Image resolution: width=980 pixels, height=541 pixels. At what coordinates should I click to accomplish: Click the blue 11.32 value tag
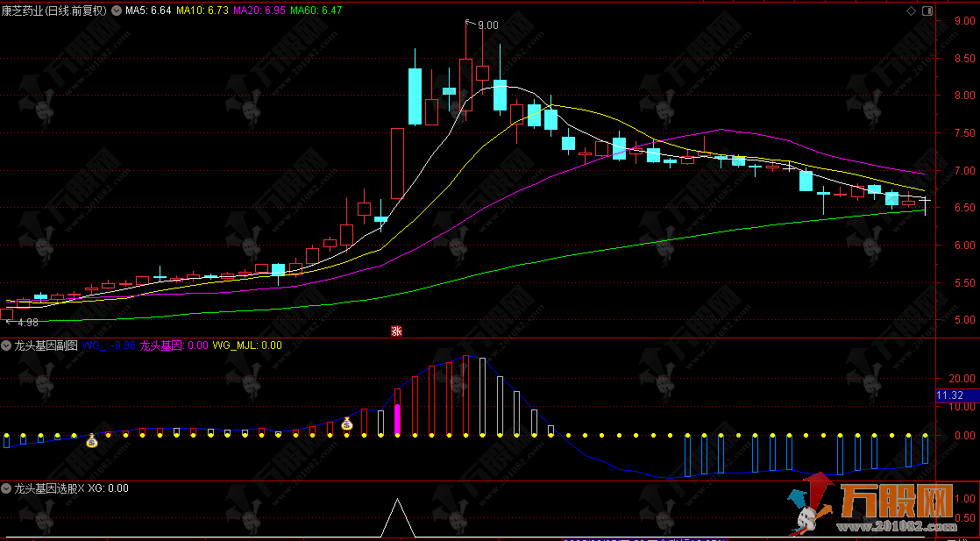(x=950, y=396)
